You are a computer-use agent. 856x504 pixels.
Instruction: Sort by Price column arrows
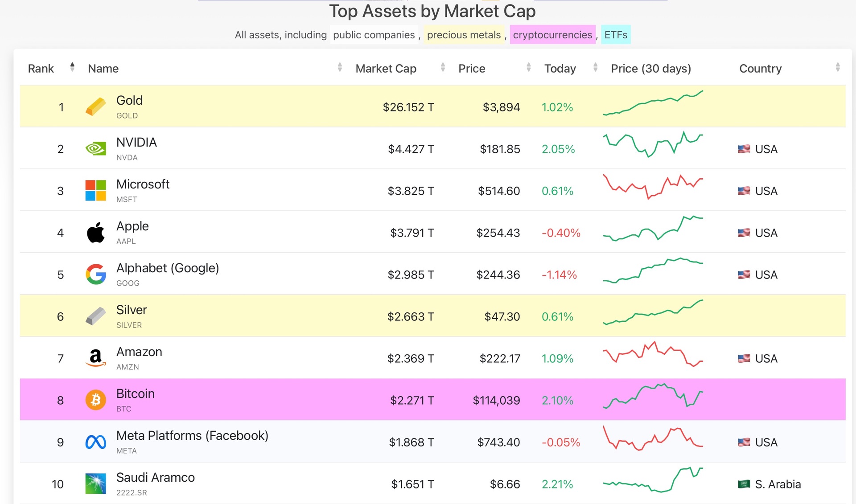[528, 68]
